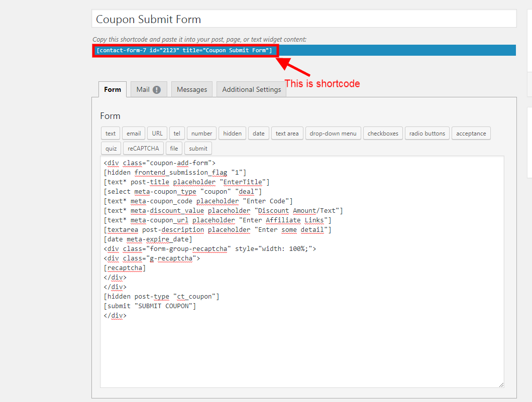Click the Coupon Submit Form title field
The width and height of the screenshot is (532, 402).
click(304, 20)
